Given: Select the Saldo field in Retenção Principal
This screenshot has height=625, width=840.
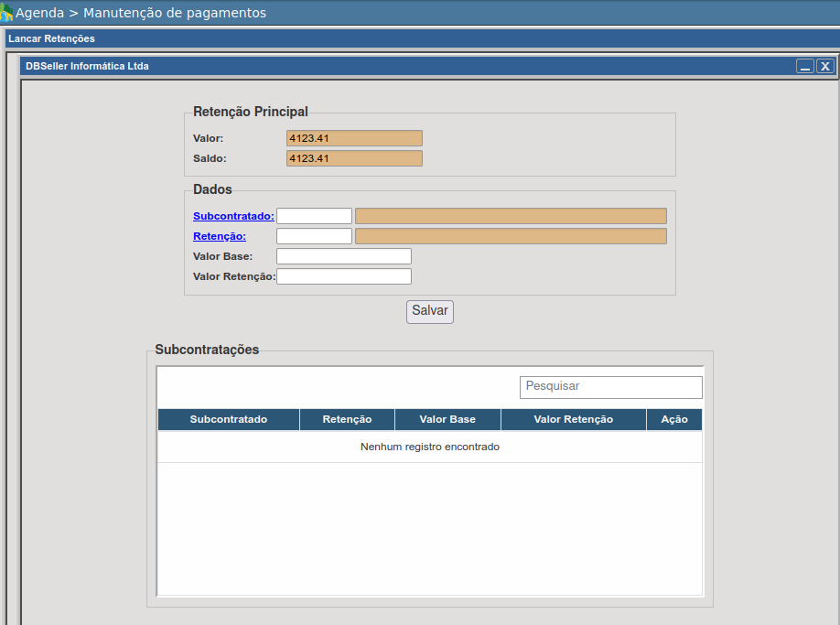Looking at the screenshot, I should (354, 158).
